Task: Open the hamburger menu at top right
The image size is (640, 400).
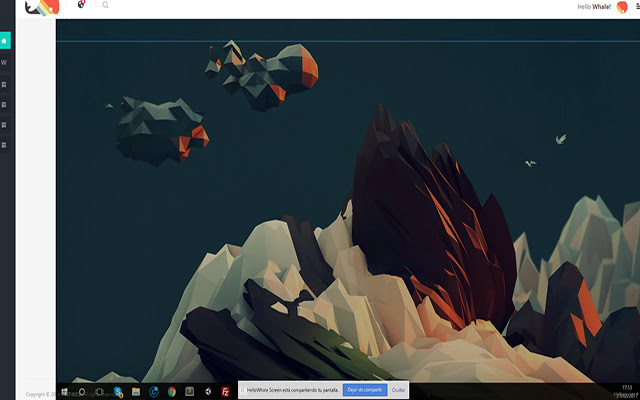Action: (x=638, y=7)
